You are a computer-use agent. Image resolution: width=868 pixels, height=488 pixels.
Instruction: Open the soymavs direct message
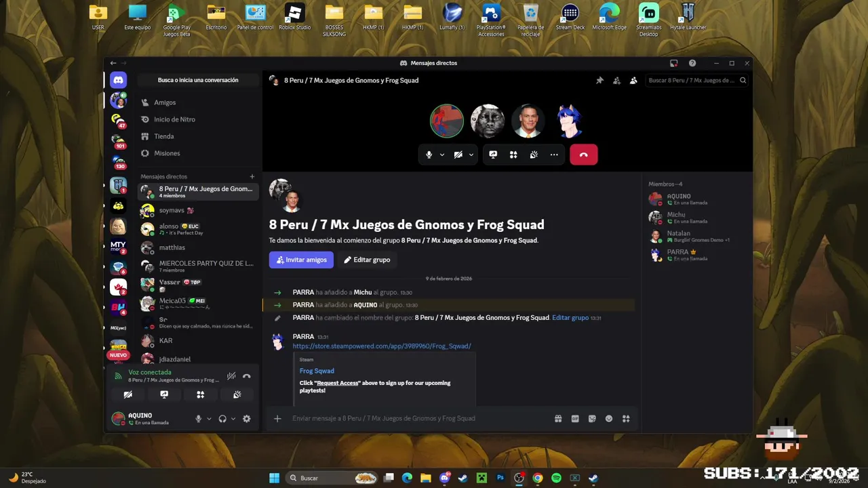point(198,210)
